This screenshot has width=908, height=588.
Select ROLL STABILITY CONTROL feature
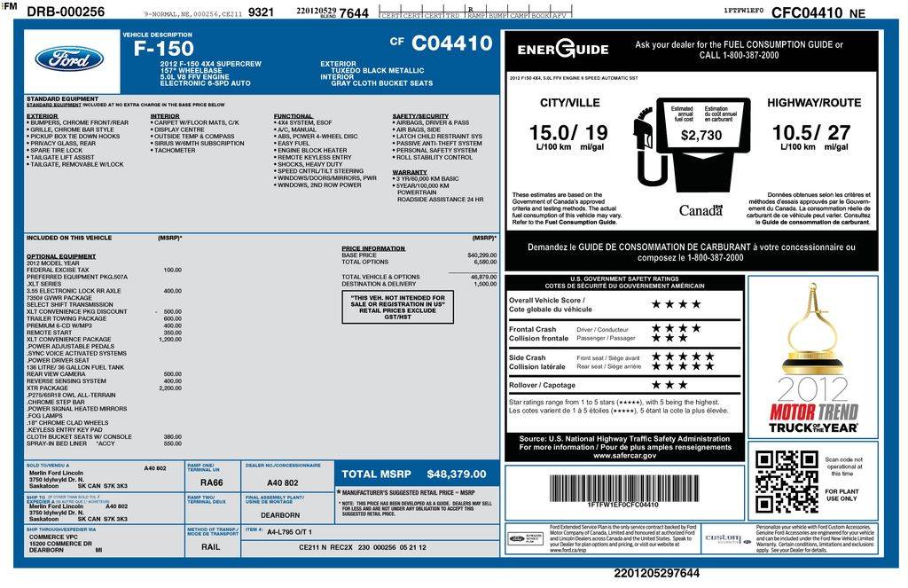coord(433,158)
